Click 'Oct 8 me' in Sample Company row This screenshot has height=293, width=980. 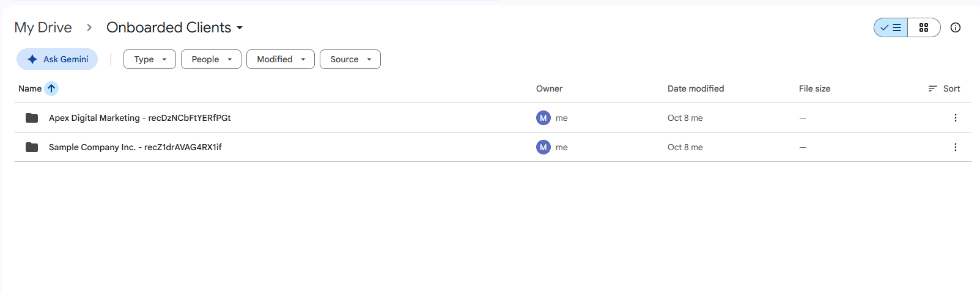(685, 147)
